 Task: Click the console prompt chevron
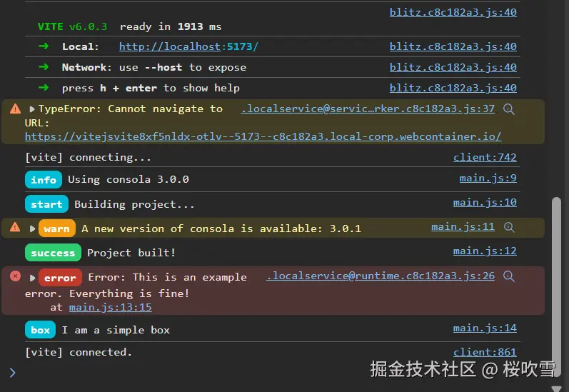pyautogui.click(x=12, y=372)
